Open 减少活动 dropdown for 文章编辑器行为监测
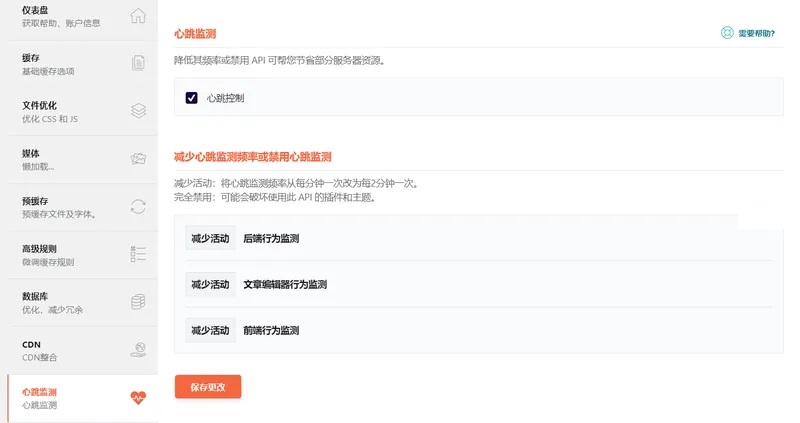This screenshot has height=423, width=800. pyautogui.click(x=210, y=284)
